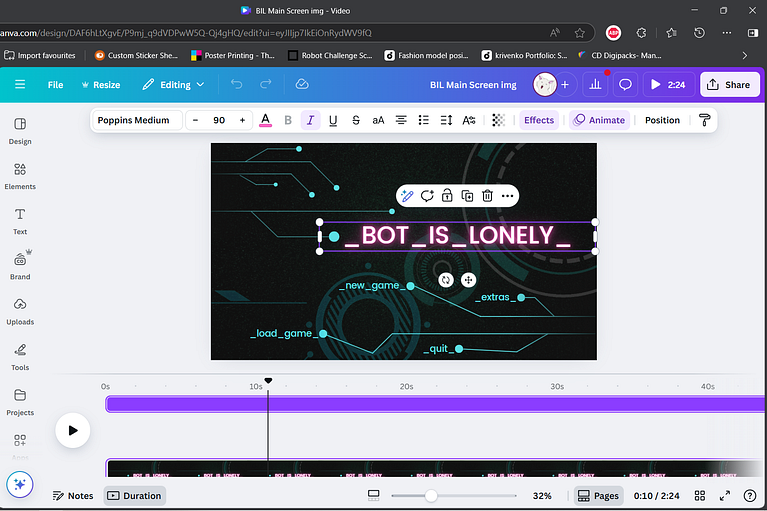
Task: Toggle italic formatting on text
Action: coord(310,120)
